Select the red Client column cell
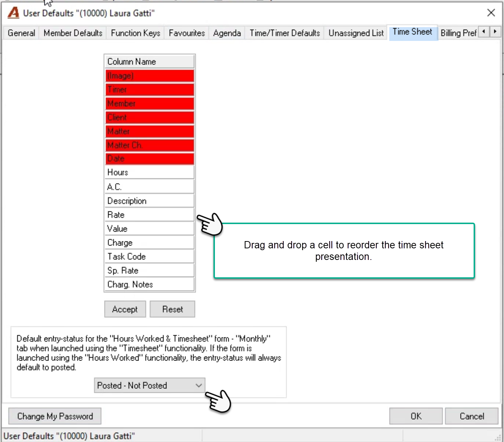 tap(150, 117)
